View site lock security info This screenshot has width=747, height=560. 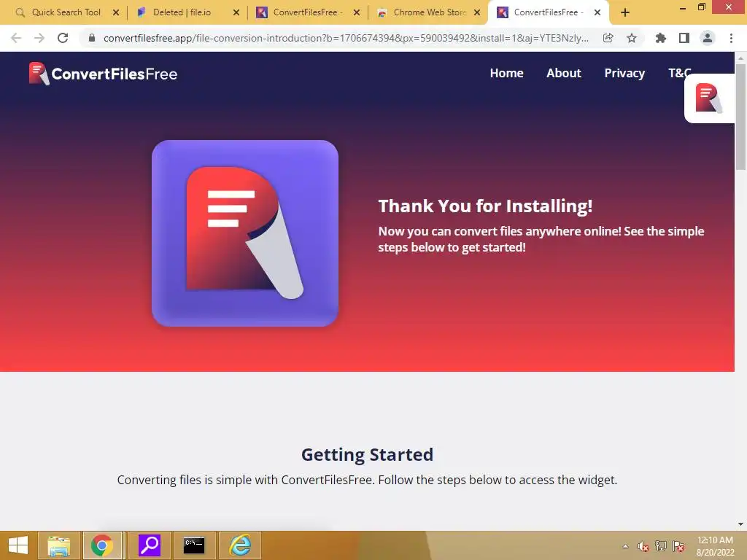[92, 38]
